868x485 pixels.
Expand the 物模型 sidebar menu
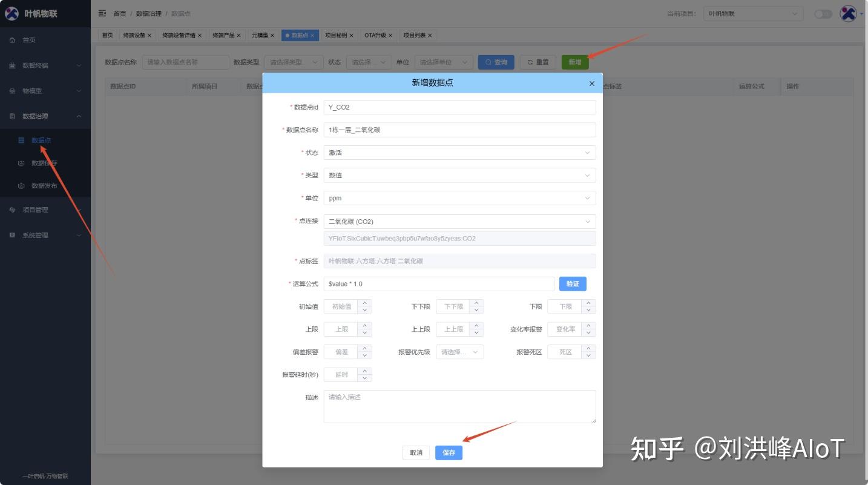(x=45, y=91)
